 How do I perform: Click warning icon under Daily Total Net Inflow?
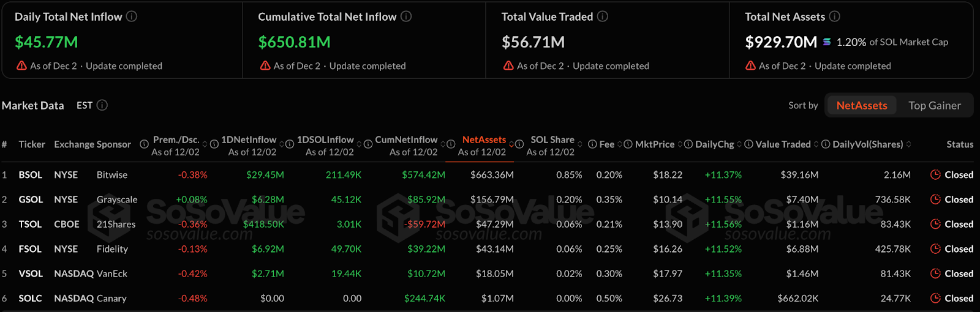click(21, 65)
